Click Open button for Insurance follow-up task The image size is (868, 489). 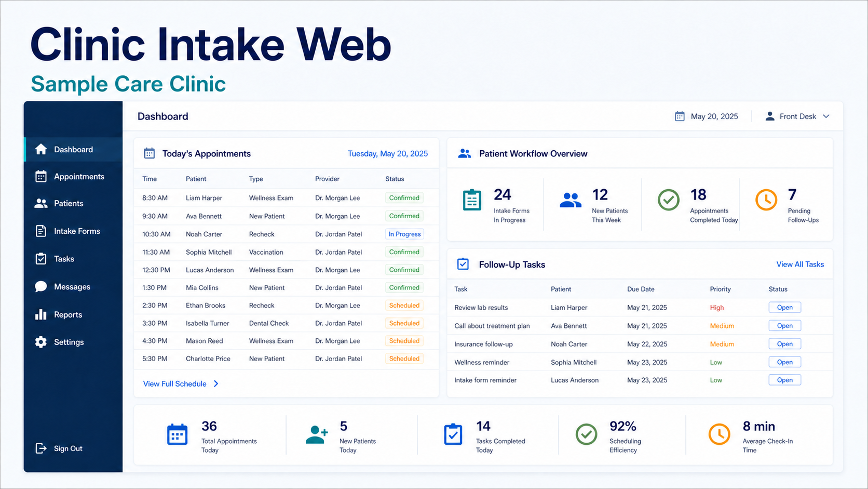pyautogui.click(x=785, y=344)
